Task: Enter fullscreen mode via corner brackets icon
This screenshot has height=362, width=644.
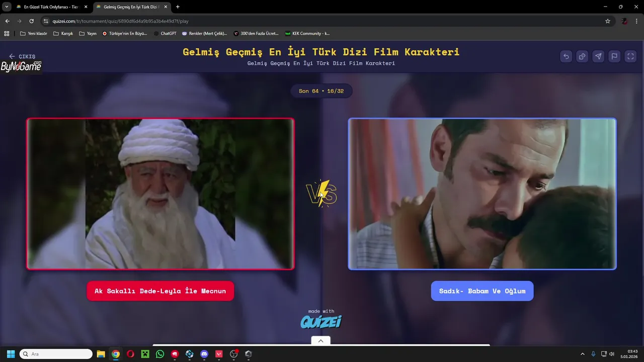Action: tap(630, 56)
